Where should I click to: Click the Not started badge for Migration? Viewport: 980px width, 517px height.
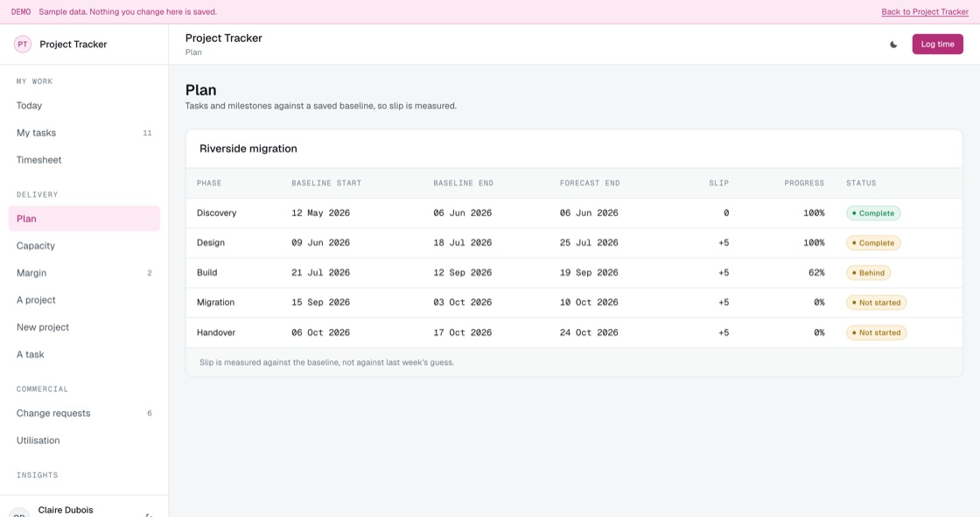(876, 303)
